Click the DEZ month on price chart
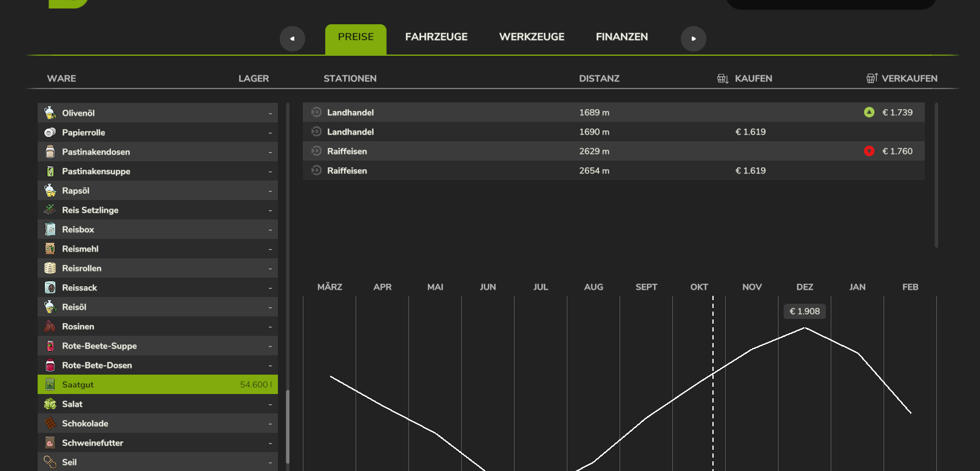This screenshot has width=980, height=471. tap(805, 287)
